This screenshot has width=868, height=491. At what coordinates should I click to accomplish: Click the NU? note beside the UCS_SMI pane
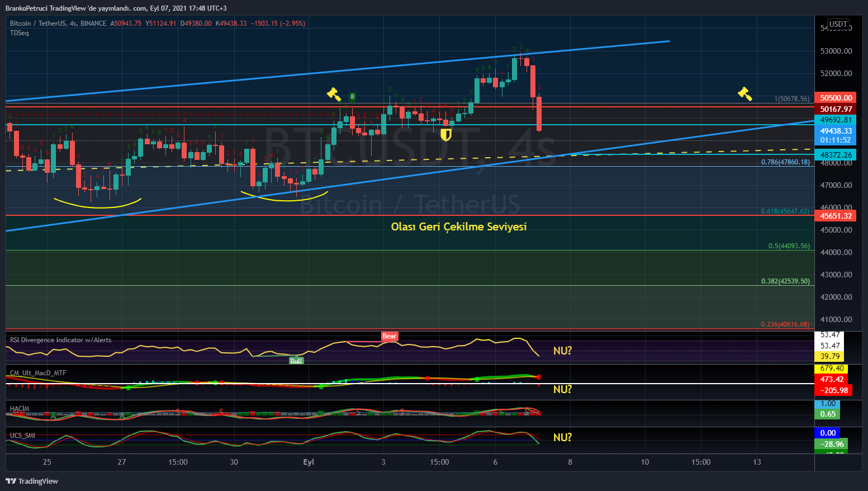[x=562, y=437]
